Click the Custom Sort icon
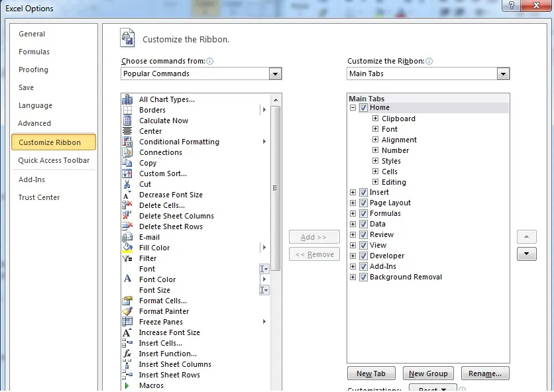Screen dimensions: 554x392 pos(127,173)
